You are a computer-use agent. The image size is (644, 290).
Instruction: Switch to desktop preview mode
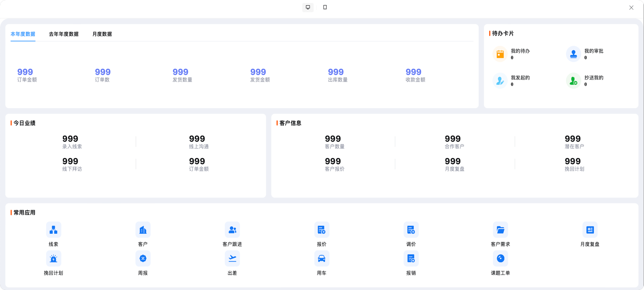pos(308,7)
